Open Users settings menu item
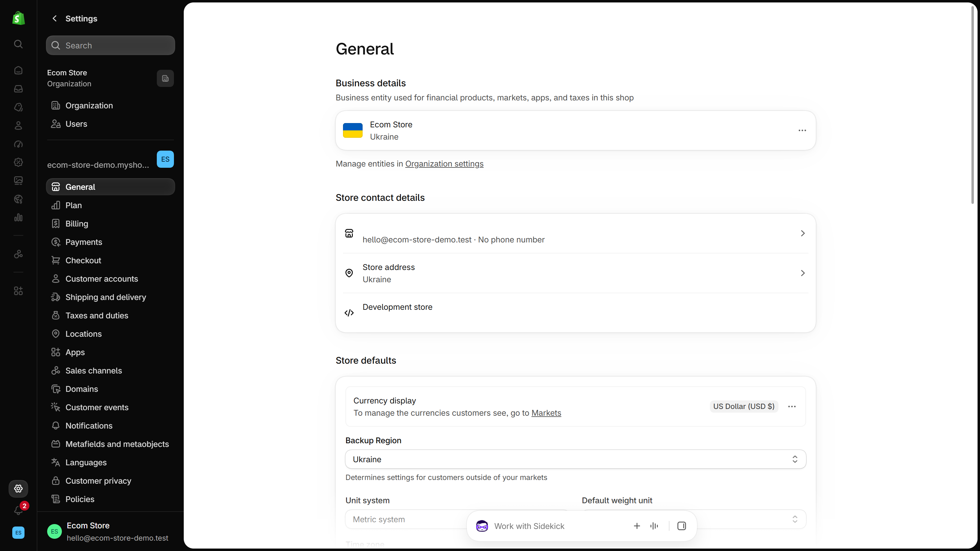The height and width of the screenshot is (551, 980). pos(110,124)
